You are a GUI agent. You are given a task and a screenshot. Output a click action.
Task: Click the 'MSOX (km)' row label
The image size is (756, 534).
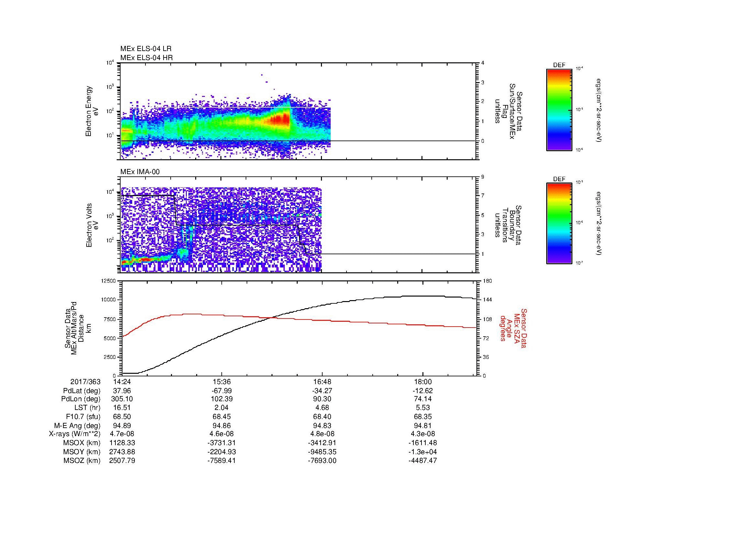click(x=82, y=443)
